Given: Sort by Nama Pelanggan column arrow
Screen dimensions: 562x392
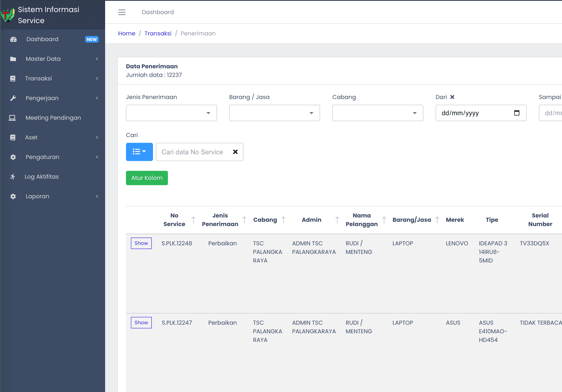Looking at the screenshot, I should pos(384,220).
